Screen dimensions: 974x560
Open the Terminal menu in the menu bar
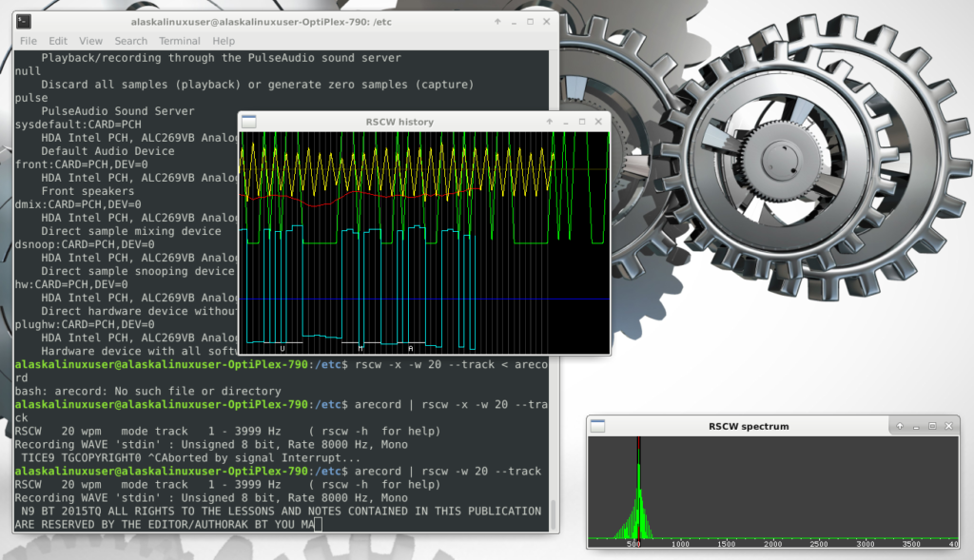[180, 41]
